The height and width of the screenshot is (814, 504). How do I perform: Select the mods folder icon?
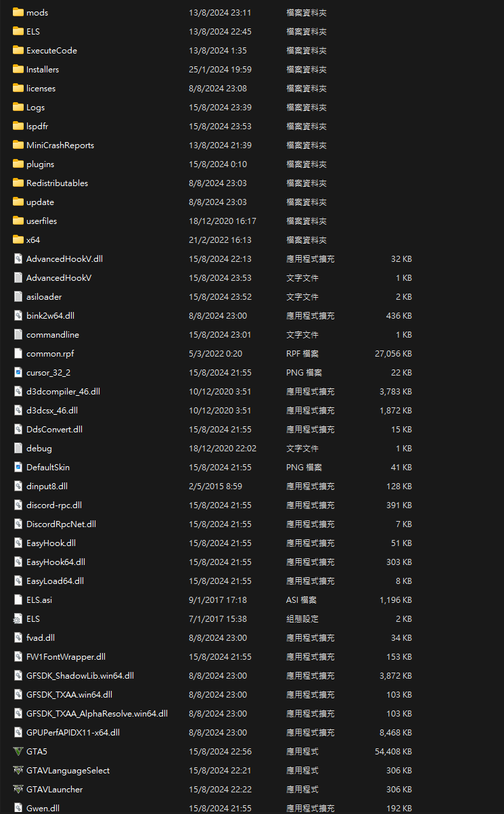pos(18,12)
